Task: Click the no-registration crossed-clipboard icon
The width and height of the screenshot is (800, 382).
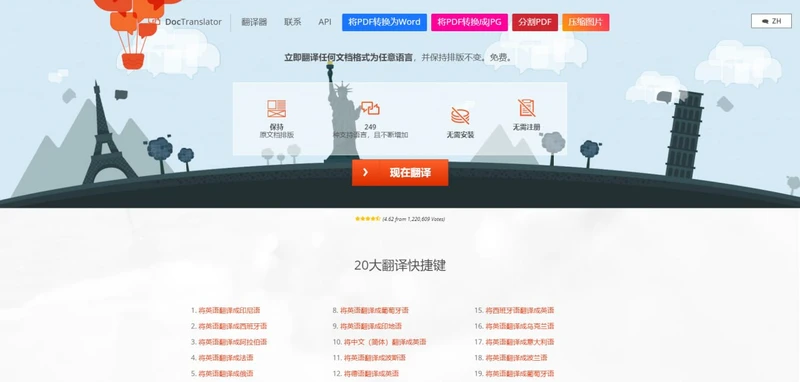Action: (527, 108)
